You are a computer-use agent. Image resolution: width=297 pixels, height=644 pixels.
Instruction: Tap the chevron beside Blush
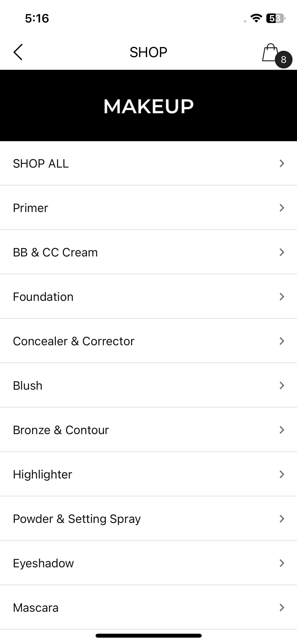(x=282, y=385)
